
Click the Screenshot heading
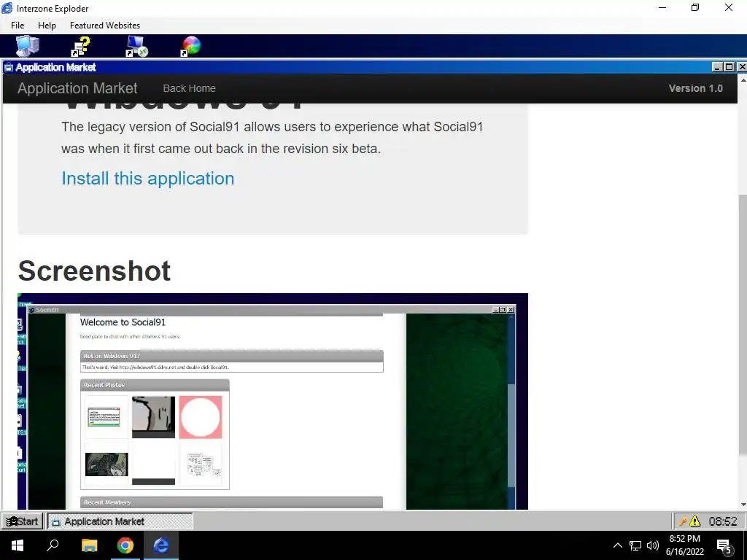94,271
